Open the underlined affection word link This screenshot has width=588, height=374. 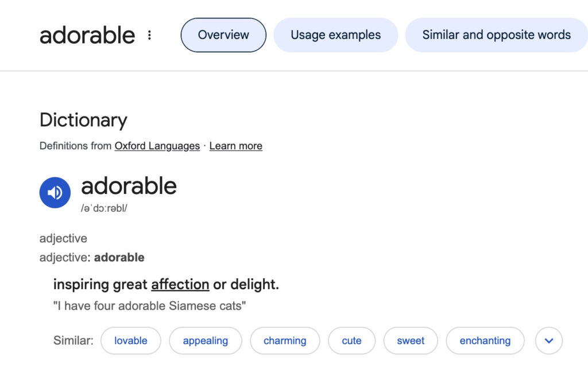pos(180,285)
